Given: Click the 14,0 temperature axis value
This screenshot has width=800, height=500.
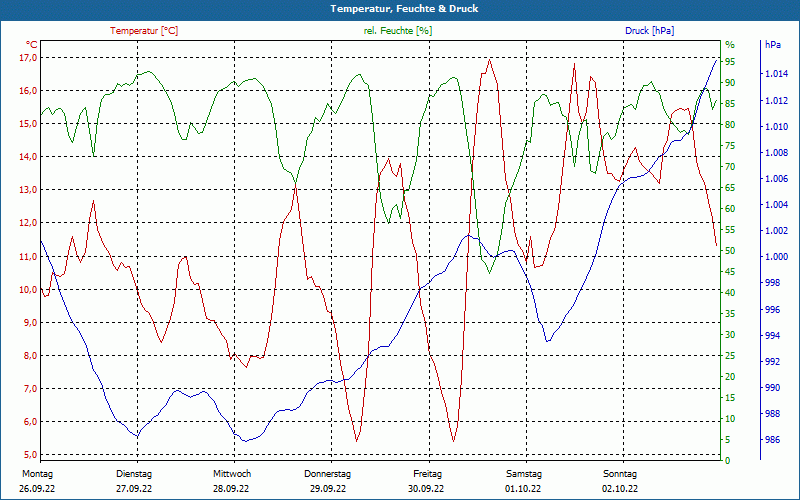Looking at the screenshot, I should [x=28, y=157].
